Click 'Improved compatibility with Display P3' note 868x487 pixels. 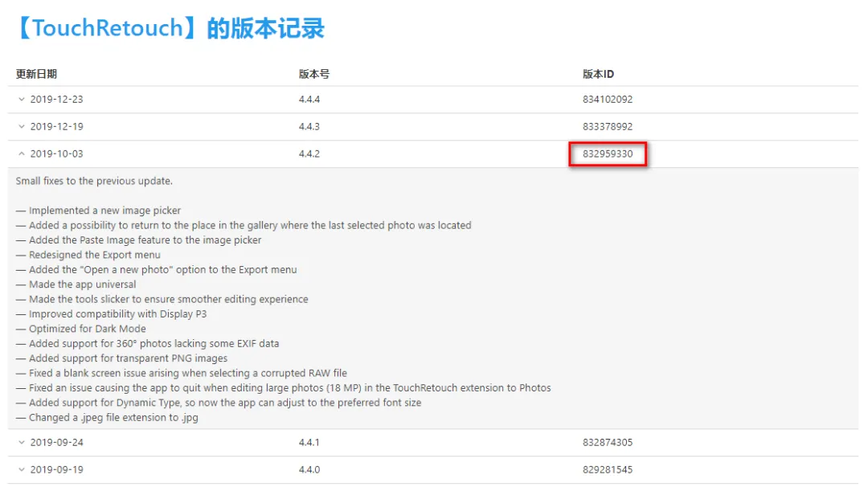[111, 314]
